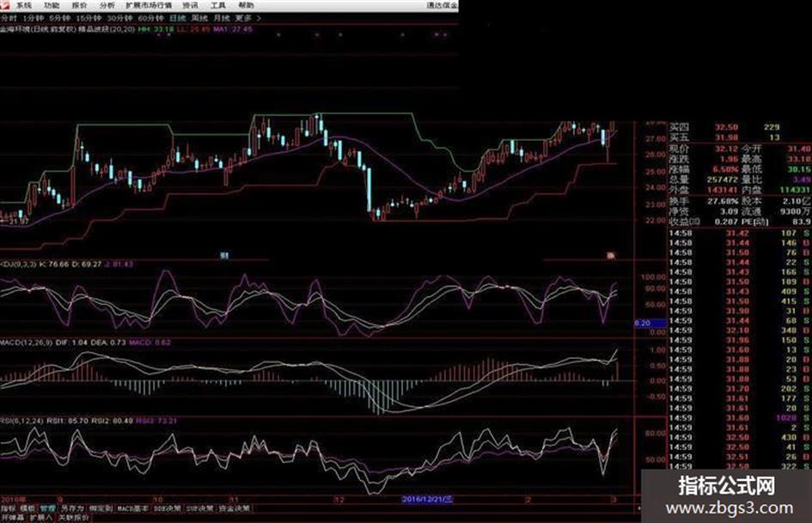The width and height of the screenshot is (812, 523).
Task: Click the PE(动) 83.9 value
Action: coord(801,222)
